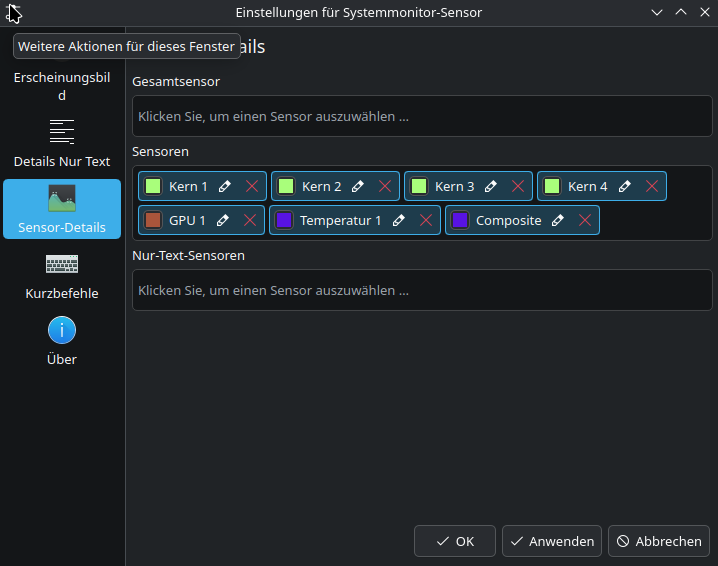Remove the Kern 2 sensor with its X icon
718x566 pixels.
coord(385,186)
